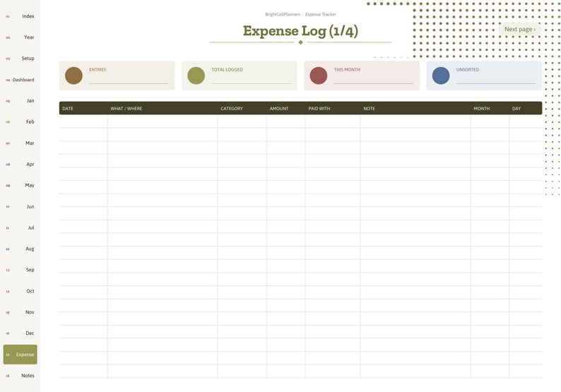This screenshot has width=561, height=392.
Task: Click the highlighted Expense tab
Action: click(x=20, y=355)
